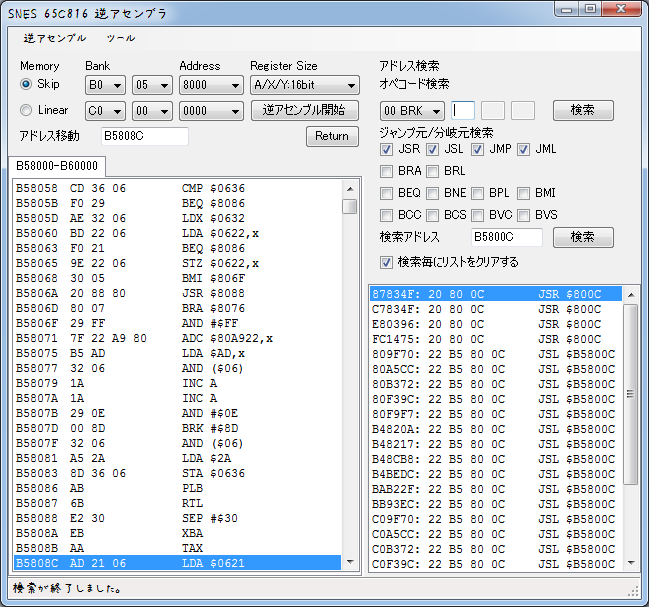
Task: Open the 逆アセンブル menu
Action: (55, 38)
